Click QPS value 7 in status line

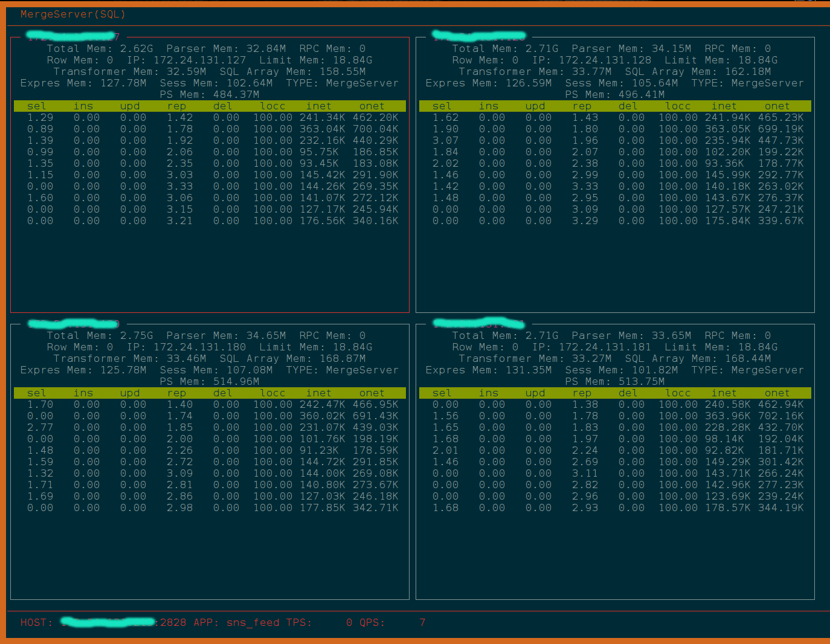point(422,622)
